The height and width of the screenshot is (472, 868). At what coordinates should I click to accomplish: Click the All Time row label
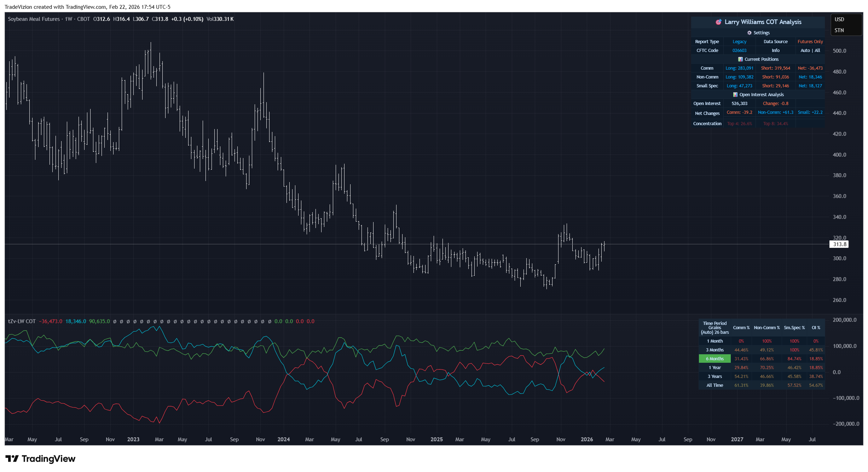coord(714,385)
